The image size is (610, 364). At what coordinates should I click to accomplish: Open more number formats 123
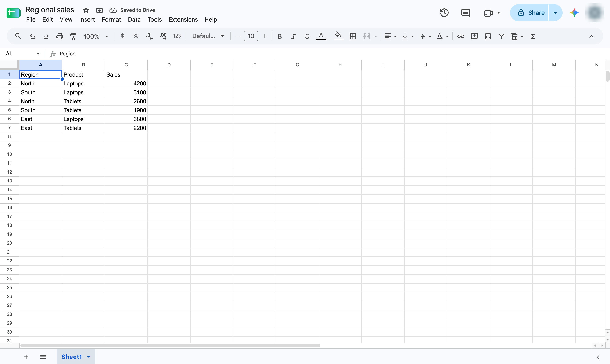[177, 36]
